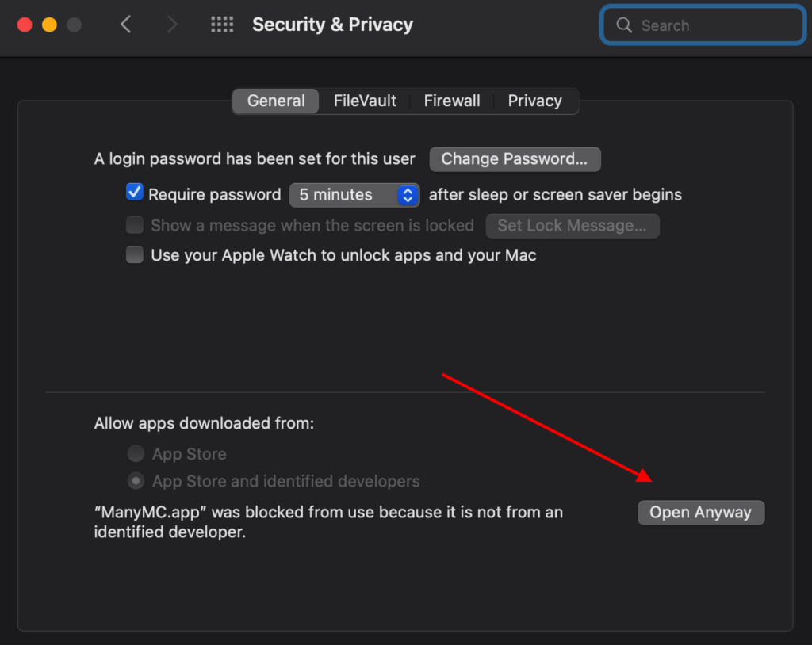Uncheck the Require password checkbox
The image size is (812, 645).
coord(135,192)
